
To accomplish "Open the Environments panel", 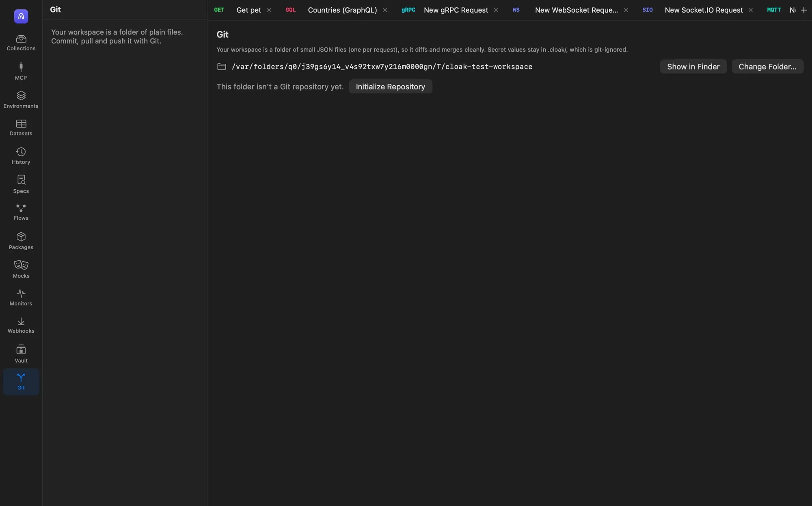I will pyautogui.click(x=21, y=100).
